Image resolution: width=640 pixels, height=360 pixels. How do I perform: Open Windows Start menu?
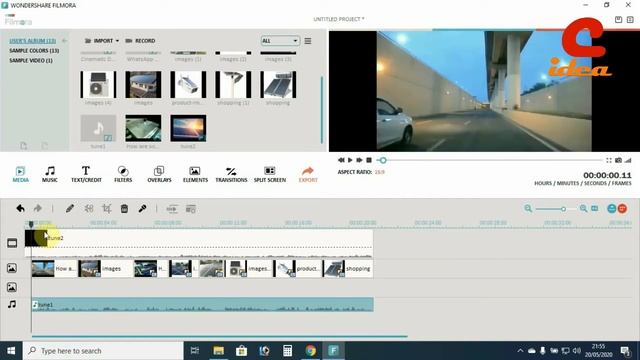point(11,351)
